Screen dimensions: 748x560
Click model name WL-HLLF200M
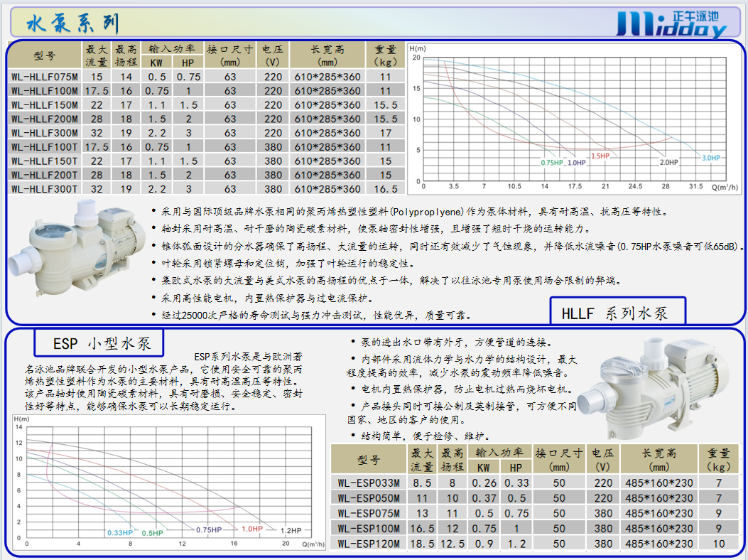click(x=44, y=119)
